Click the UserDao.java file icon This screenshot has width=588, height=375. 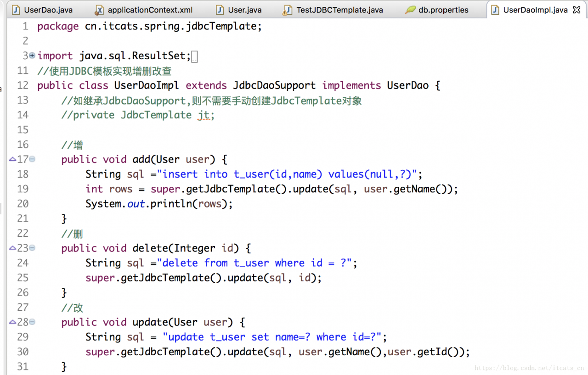tap(16, 10)
